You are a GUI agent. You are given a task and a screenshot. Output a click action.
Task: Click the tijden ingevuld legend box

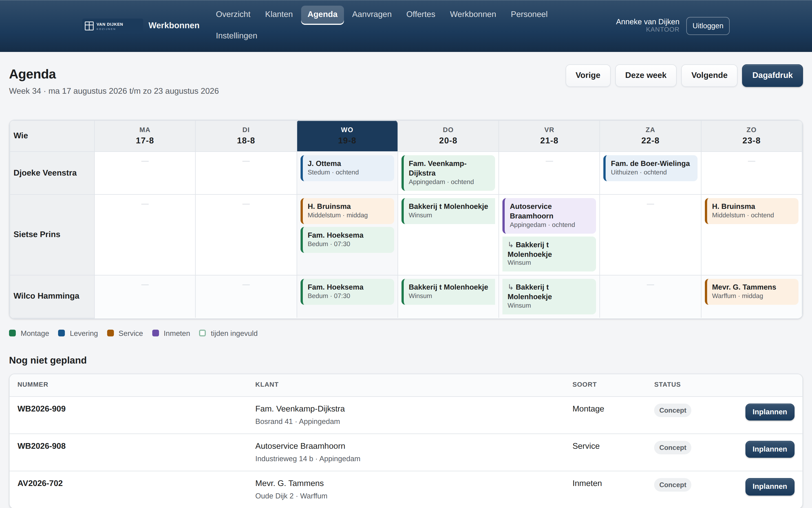[202, 333]
